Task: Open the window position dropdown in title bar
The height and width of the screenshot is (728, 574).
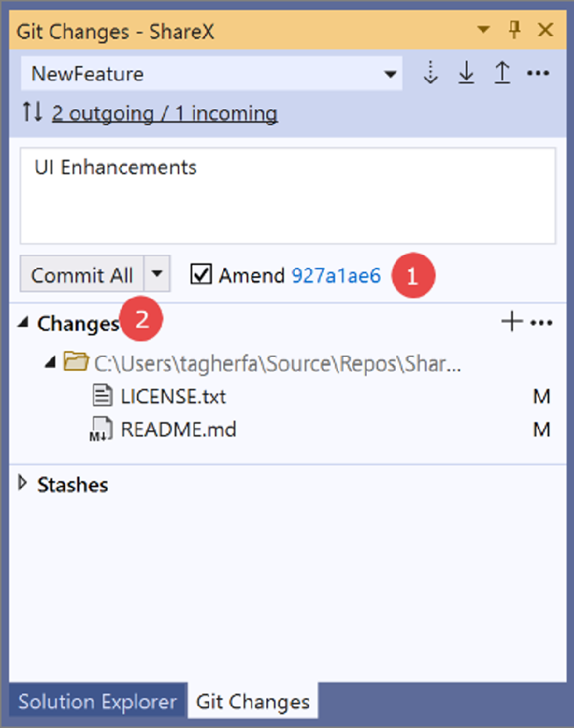Action: pyautogui.click(x=483, y=30)
